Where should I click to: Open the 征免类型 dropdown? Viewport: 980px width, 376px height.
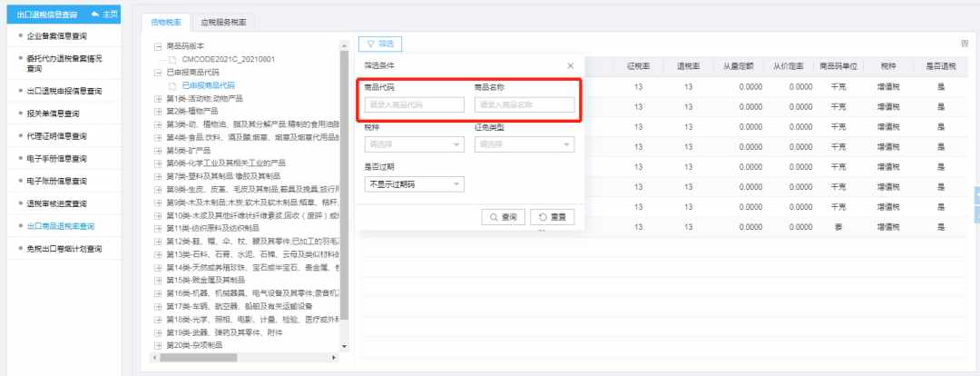click(524, 144)
